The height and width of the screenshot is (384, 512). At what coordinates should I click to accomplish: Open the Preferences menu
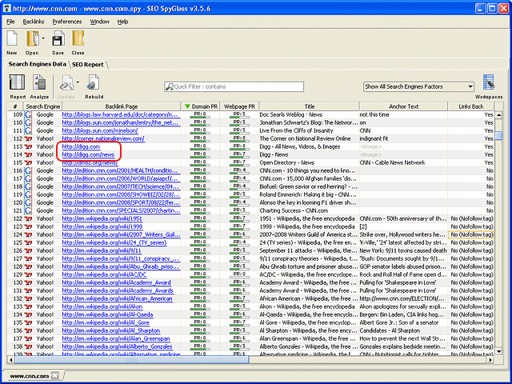pyautogui.click(x=67, y=22)
